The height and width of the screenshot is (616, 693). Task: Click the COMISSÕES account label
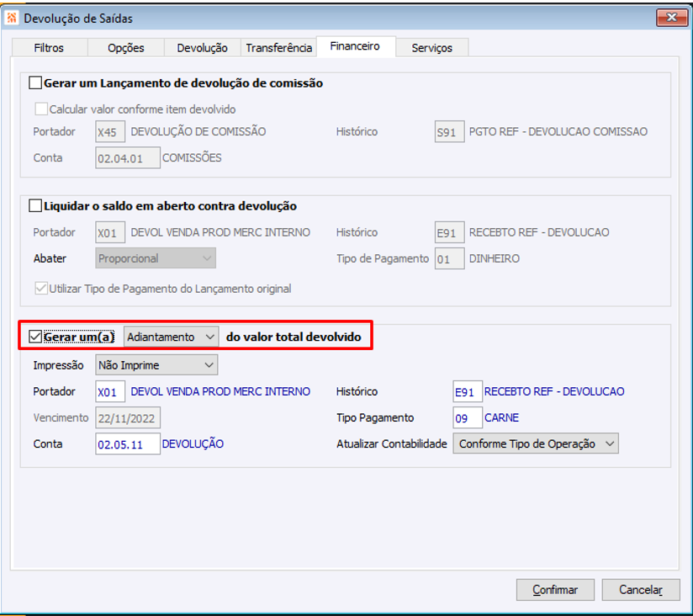pyautogui.click(x=192, y=158)
